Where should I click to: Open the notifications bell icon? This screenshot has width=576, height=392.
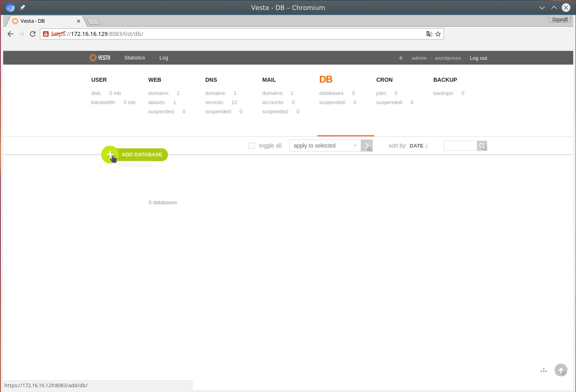[x=401, y=58]
